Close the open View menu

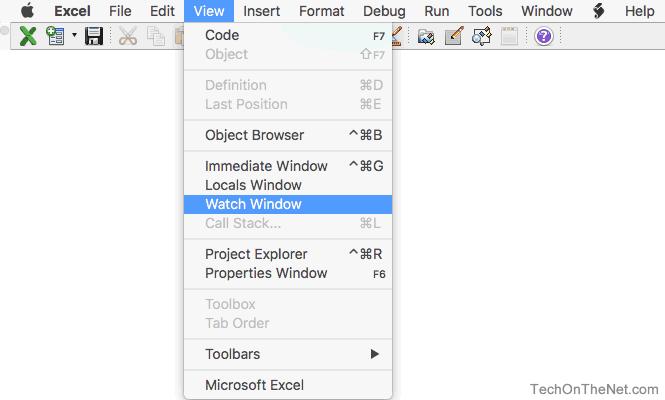209,11
